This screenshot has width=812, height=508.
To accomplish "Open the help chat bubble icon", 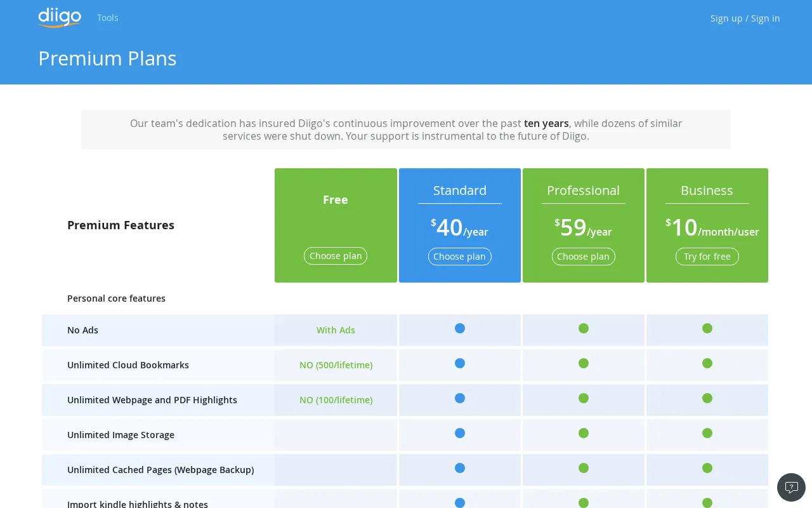I will coord(791,487).
